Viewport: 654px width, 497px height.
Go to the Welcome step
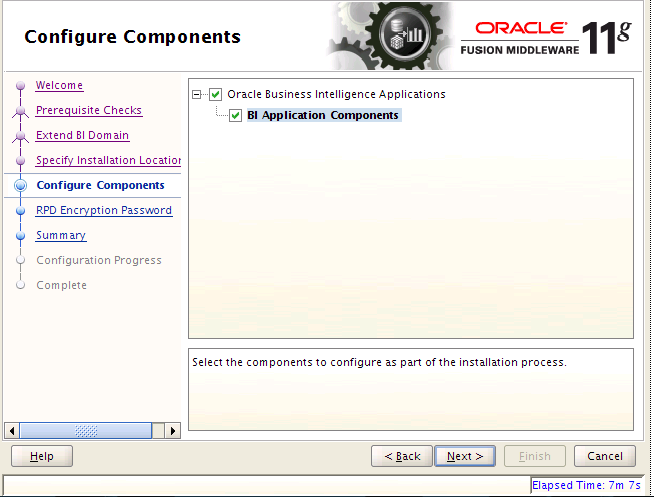point(59,85)
